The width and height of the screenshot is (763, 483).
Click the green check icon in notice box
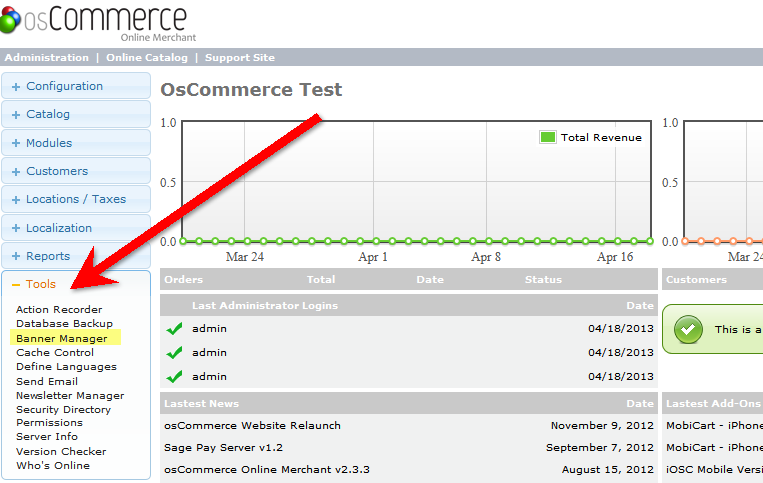[688, 329]
